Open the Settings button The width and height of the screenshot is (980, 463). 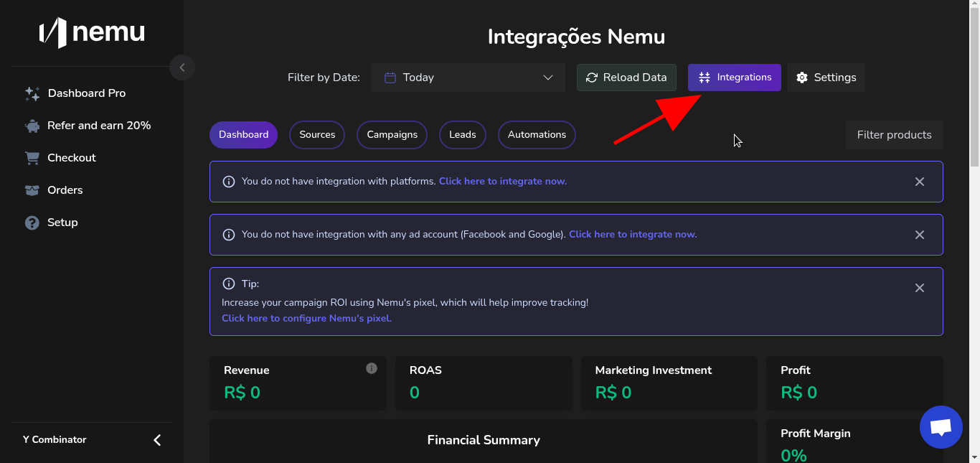[x=826, y=78]
